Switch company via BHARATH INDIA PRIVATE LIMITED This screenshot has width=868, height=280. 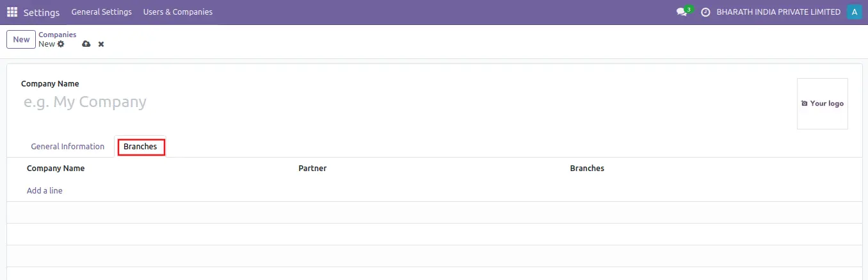click(x=778, y=12)
